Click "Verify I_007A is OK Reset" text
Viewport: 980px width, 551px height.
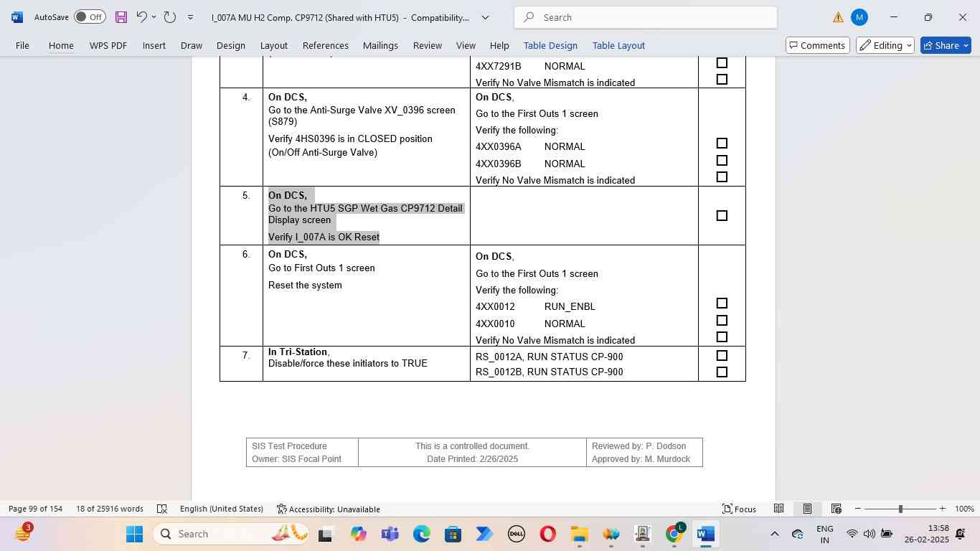tap(324, 237)
